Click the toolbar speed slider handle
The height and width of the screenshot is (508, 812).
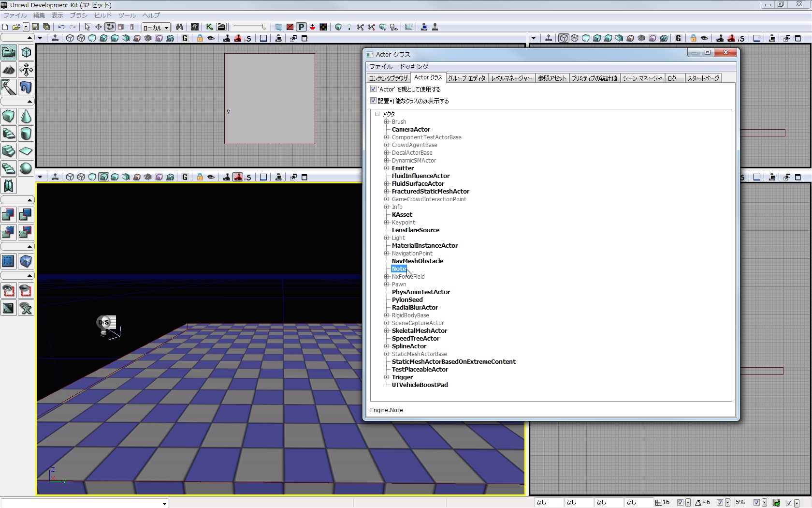coord(264,27)
